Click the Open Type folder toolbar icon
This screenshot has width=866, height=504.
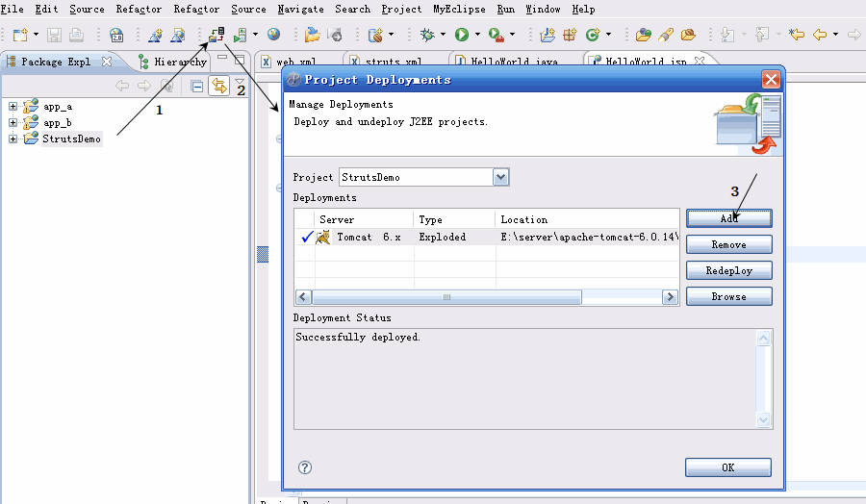click(644, 36)
